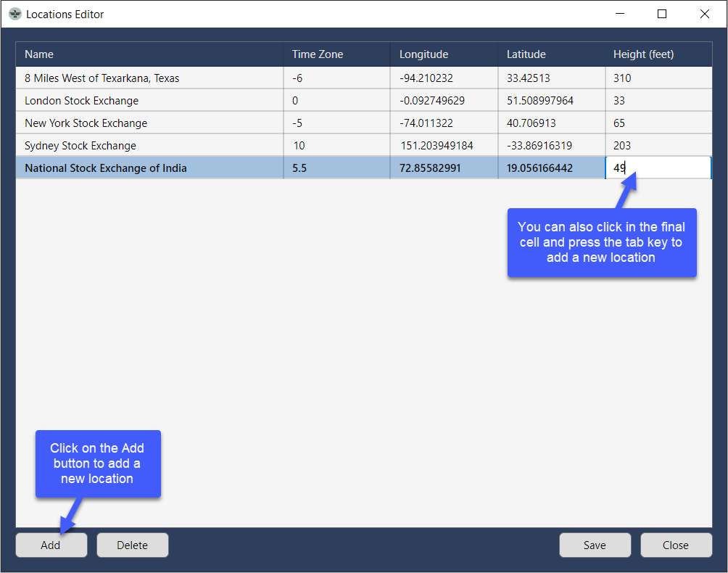This screenshot has width=728, height=573.
Task: Click the Height (feet) column header
Action: [658, 54]
